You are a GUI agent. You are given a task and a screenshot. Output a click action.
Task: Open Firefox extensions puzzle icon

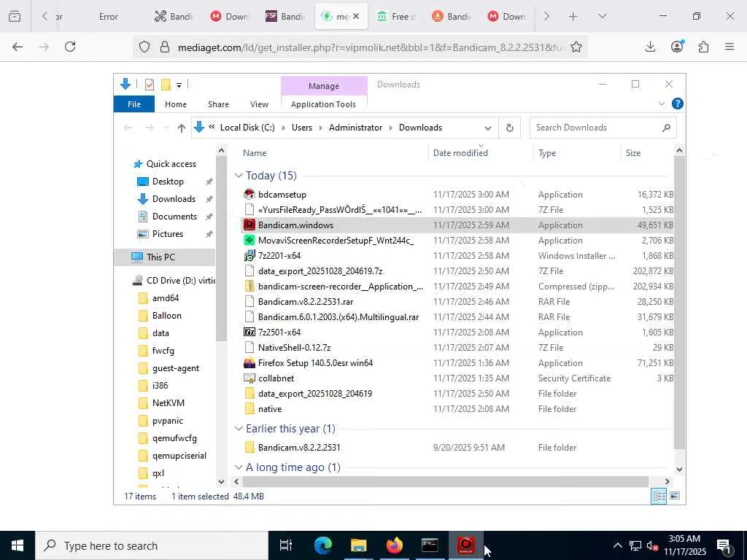tap(703, 47)
